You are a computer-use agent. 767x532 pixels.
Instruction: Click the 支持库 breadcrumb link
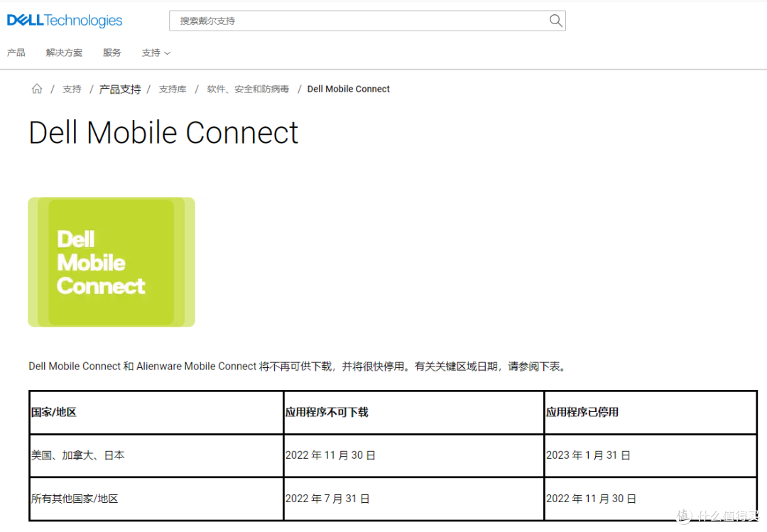[173, 89]
